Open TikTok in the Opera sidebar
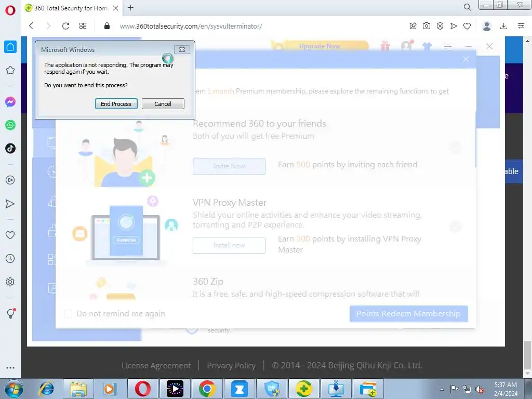This screenshot has height=399, width=532. click(10, 148)
